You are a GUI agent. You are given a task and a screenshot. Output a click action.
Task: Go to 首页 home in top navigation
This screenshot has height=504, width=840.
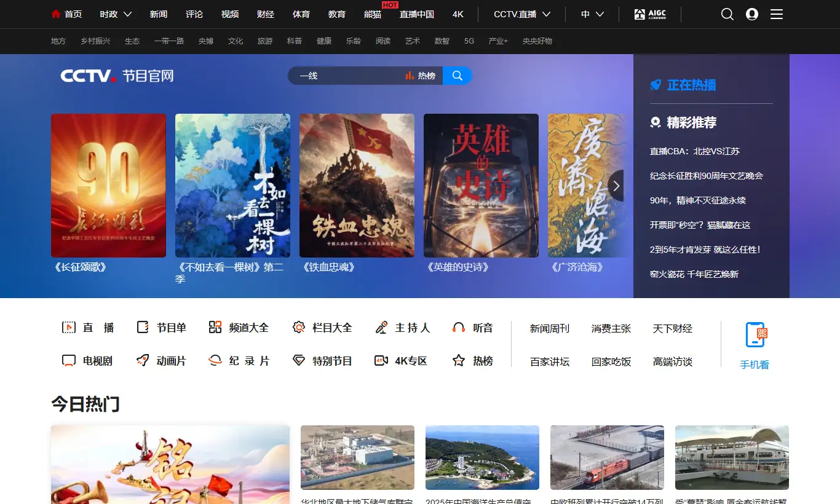pyautogui.click(x=66, y=14)
